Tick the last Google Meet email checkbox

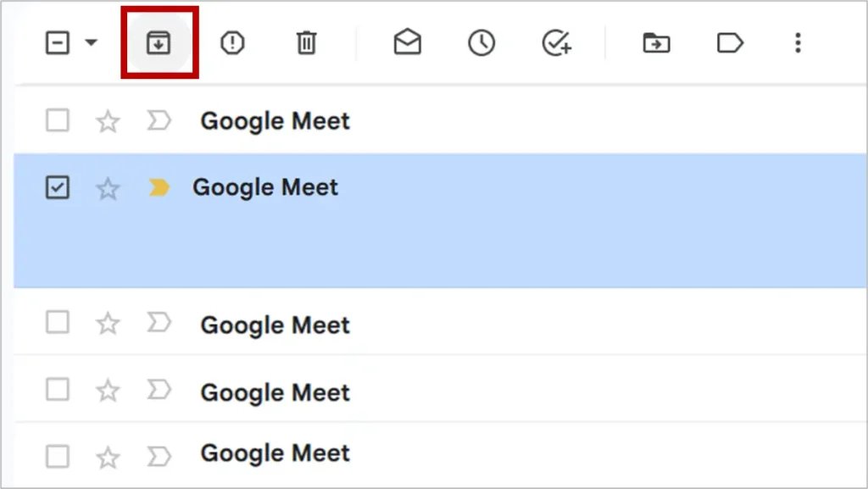point(57,457)
